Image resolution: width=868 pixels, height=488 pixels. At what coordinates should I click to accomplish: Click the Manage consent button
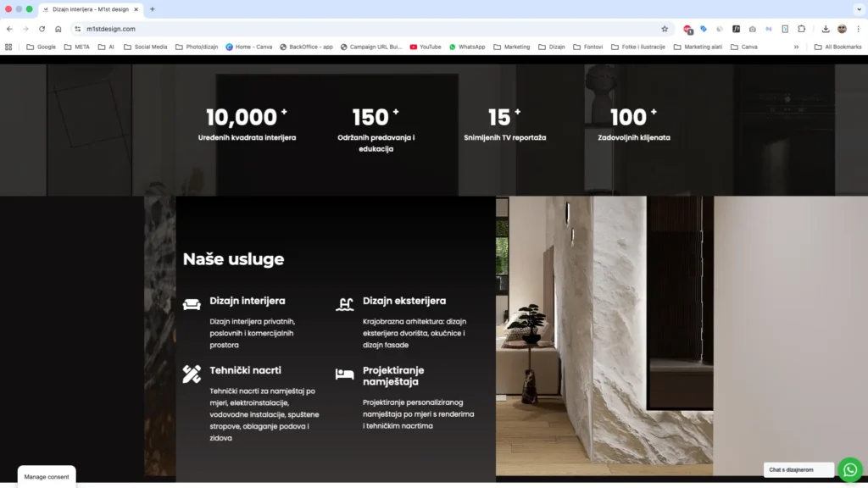(x=46, y=476)
